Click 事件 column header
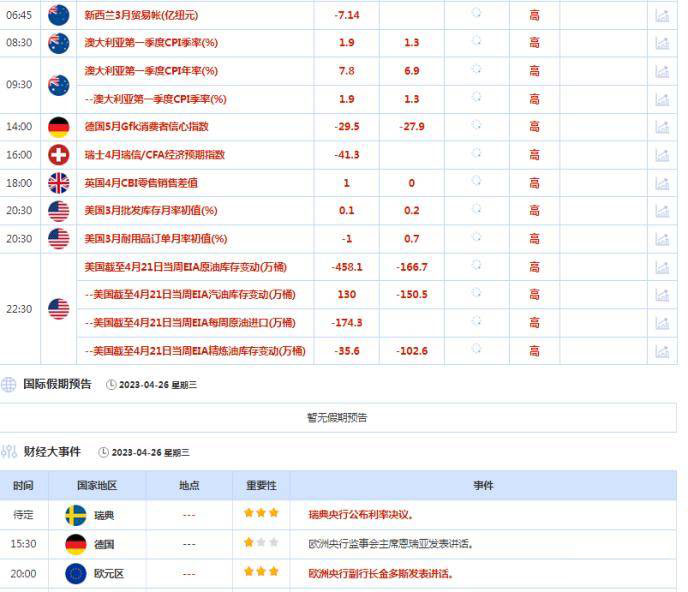Image resolution: width=688 pixels, height=592 pixels. [483, 485]
